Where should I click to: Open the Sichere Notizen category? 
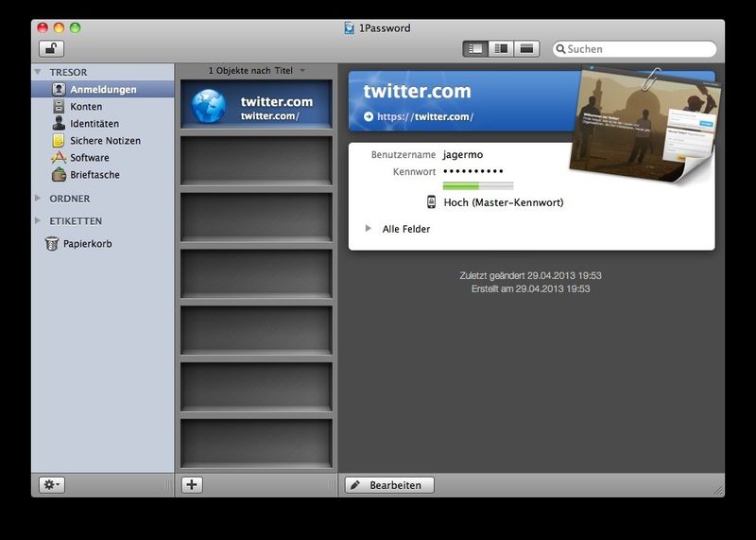coord(103,140)
